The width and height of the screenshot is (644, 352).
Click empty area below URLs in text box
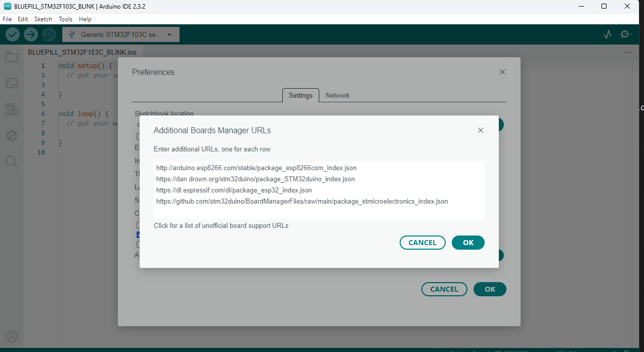(x=319, y=213)
